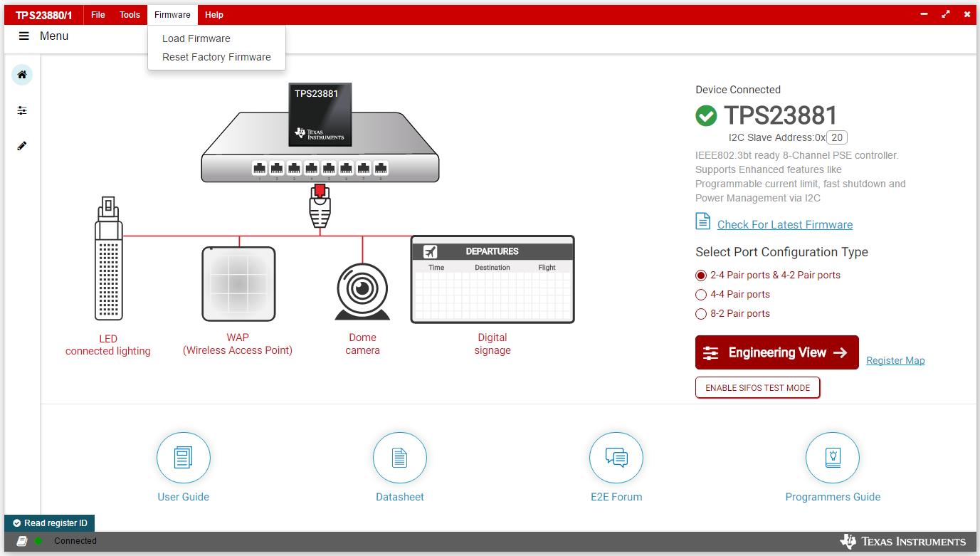Choose Load Firmware from the Firmware menu

coord(196,38)
